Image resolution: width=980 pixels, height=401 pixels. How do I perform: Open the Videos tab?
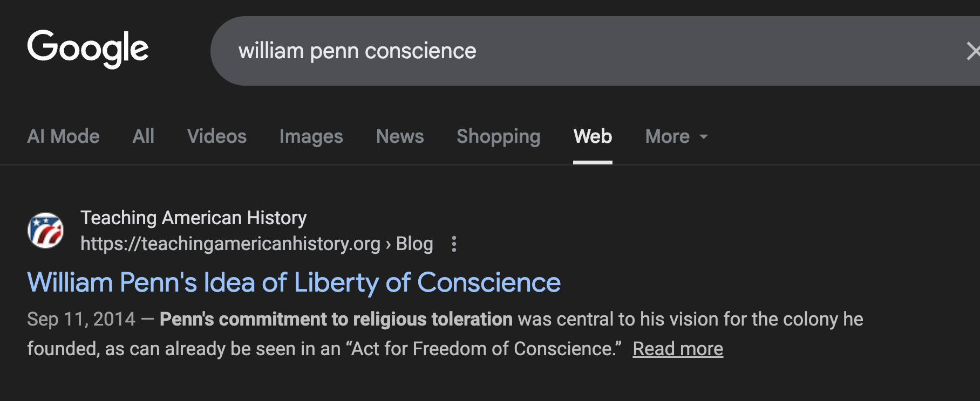pyautogui.click(x=217, y=137)
